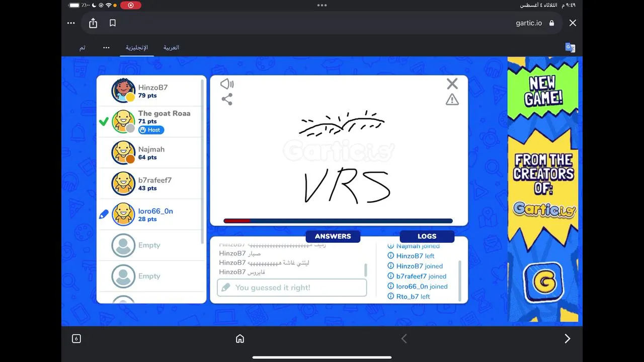The height and width of the screenshot is (362, 644).
Task: Open the NEW GAME! ad banner
Action: 542,91
